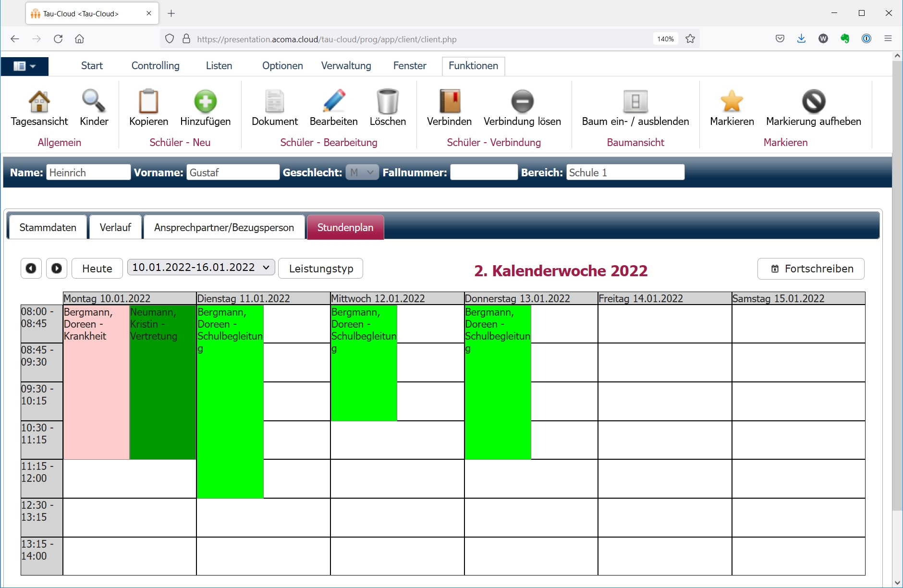Select the Stundenplan tab

click(x=345, y=227)
